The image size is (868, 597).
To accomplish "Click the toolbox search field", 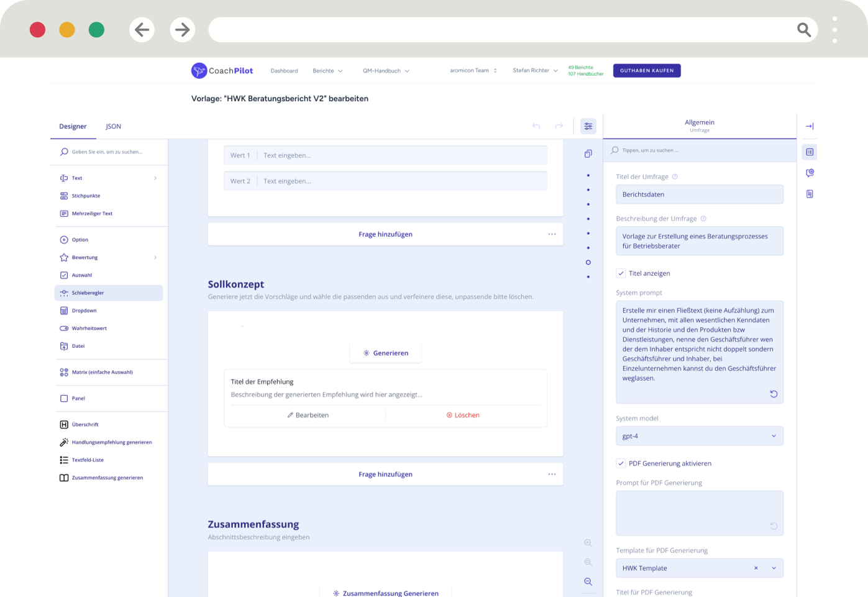I will (x=109, y=152).
